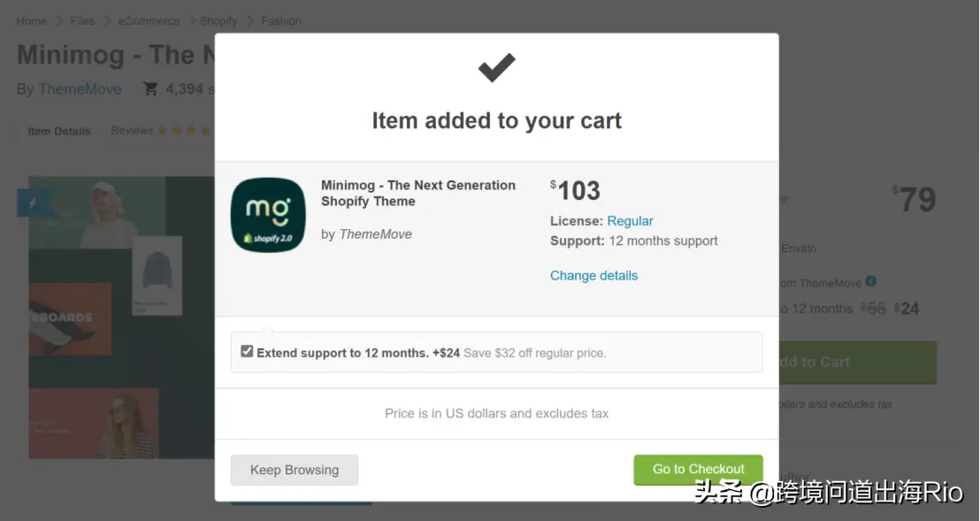Click the ThemeMove author link under the page title

pyautogui.click(x=80, y=88)
